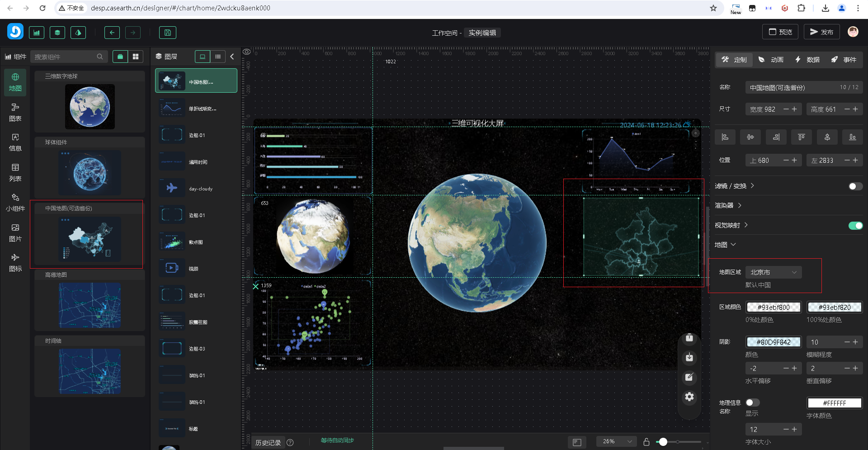Open the 阴影 color swatch #80D9F842
The height and width of the screenshot is (450, 868).
tap(773, 342)
